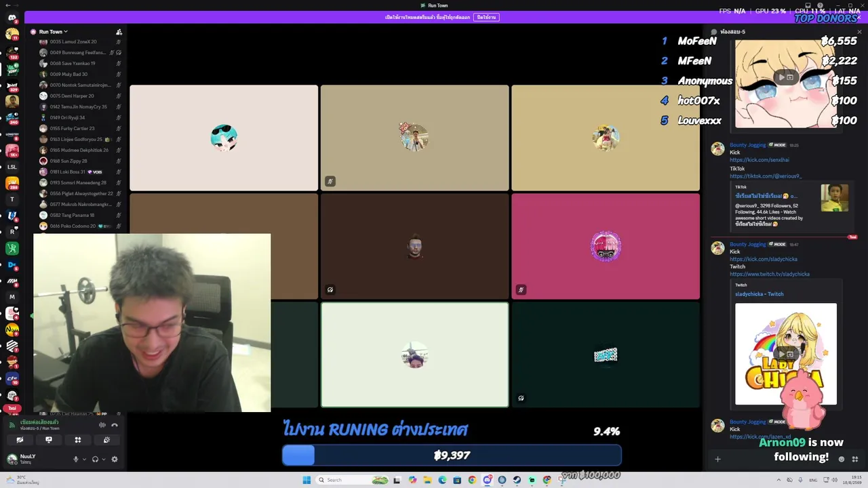Mute the microphone for NuuLY
The width and height of the screenshot is (868, 488).
76,459
